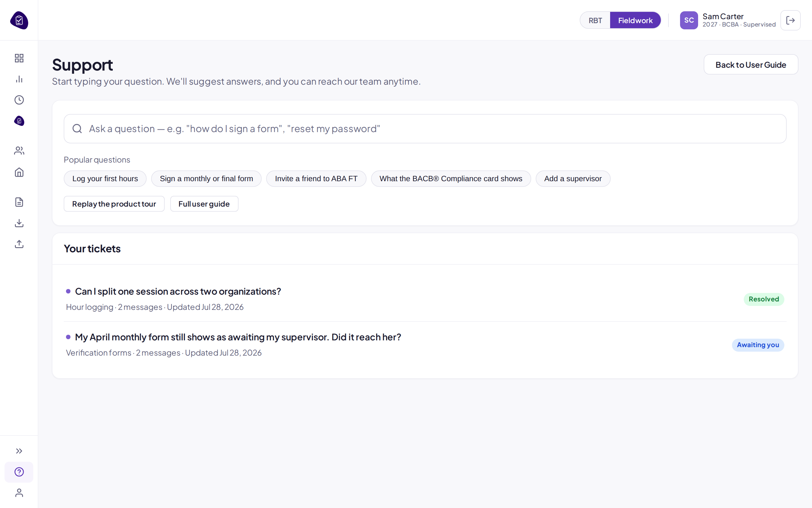Viewport: 812px width, 508px height.
Task: Open the bar chart analytics icon
Action: (19, 79)
